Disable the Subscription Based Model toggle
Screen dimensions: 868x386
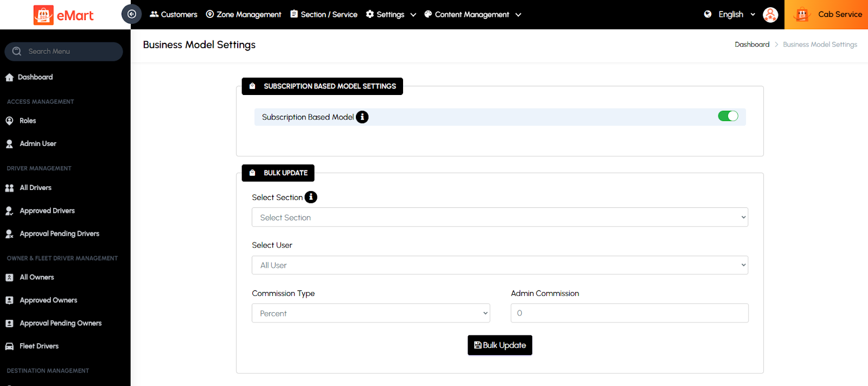tap(727, 116)
